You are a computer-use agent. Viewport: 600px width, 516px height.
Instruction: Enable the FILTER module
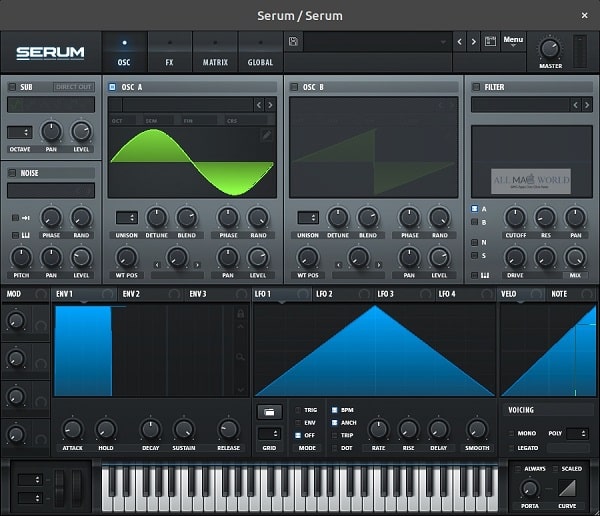(476, 87)
